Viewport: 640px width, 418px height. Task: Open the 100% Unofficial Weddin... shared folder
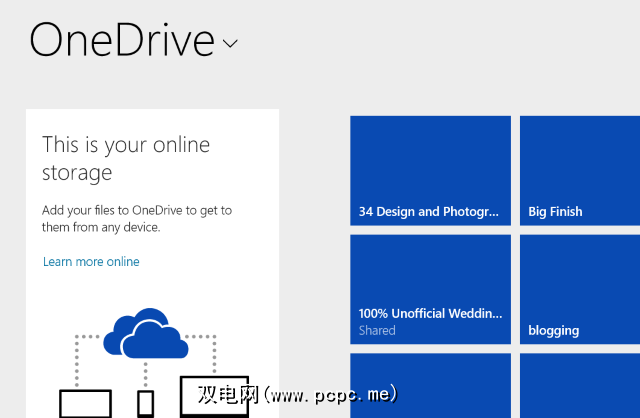pyautogui.click(x=430, y=289)
